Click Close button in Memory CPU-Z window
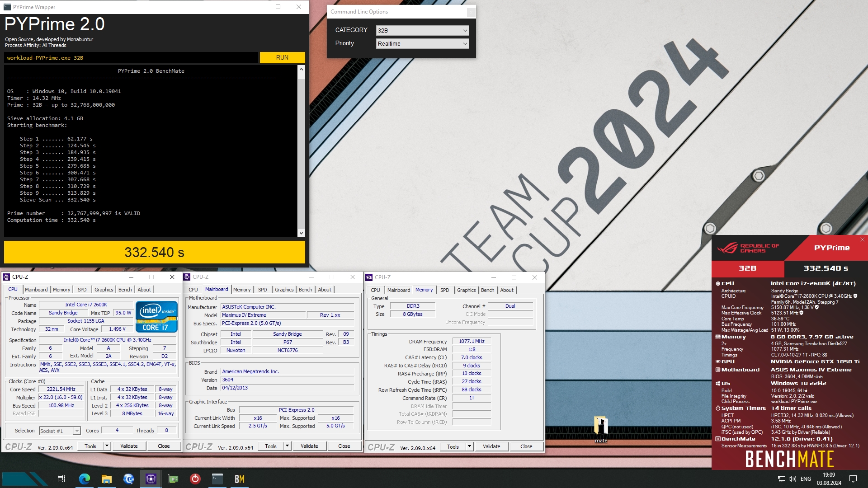This screenshot has height=488, width=868. point(526,446)
